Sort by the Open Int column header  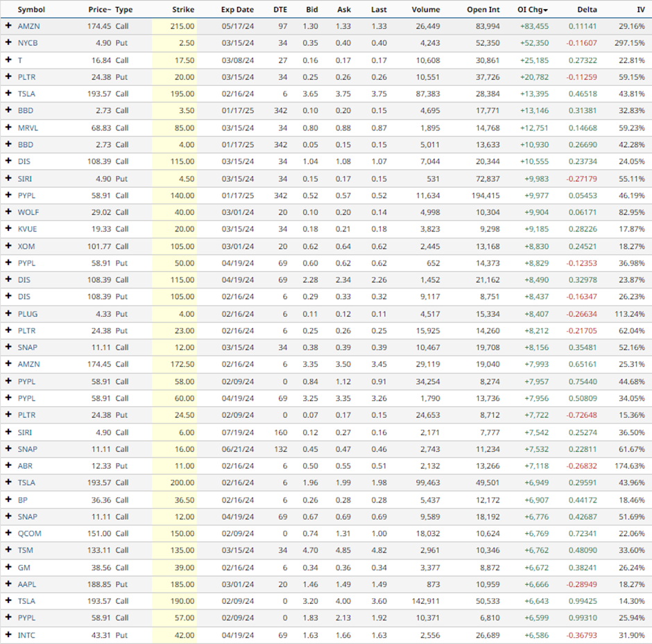coord(483,10)
